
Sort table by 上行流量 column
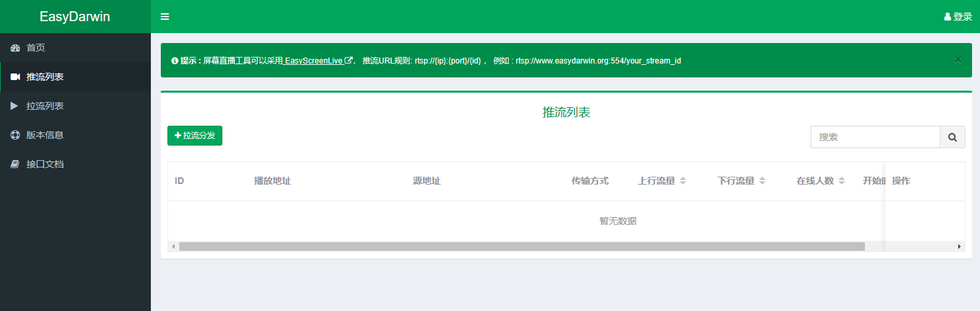683,181
